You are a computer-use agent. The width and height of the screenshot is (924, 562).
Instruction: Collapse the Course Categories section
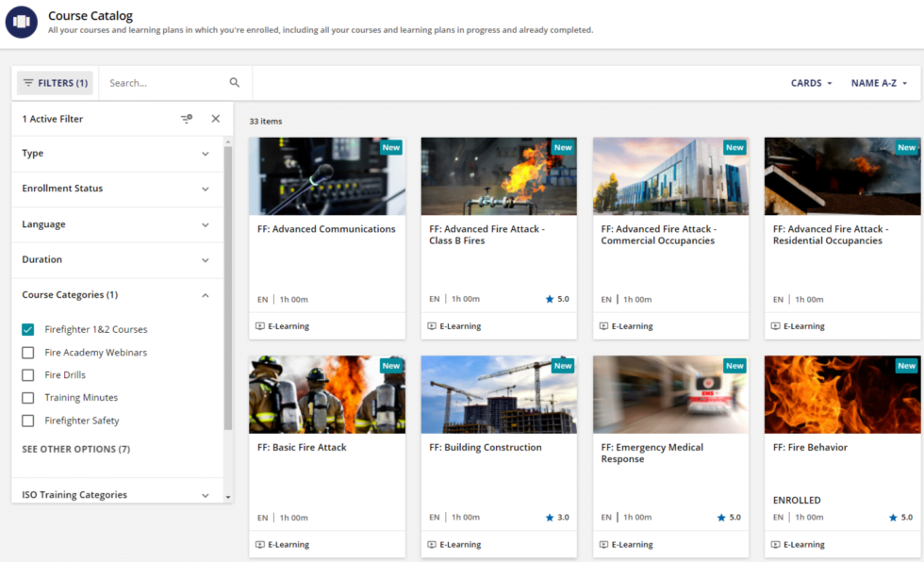tap(206, 294)
